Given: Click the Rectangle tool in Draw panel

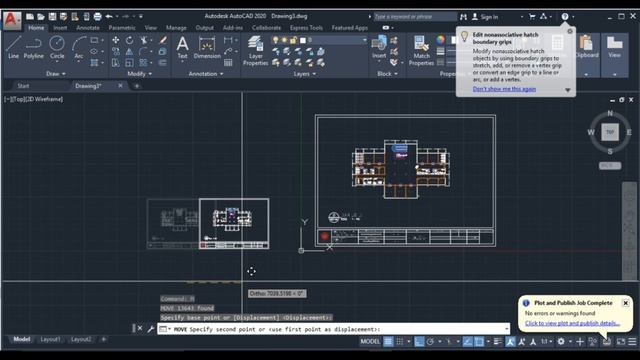Looking at the screenshot, I should coord(94,40).
